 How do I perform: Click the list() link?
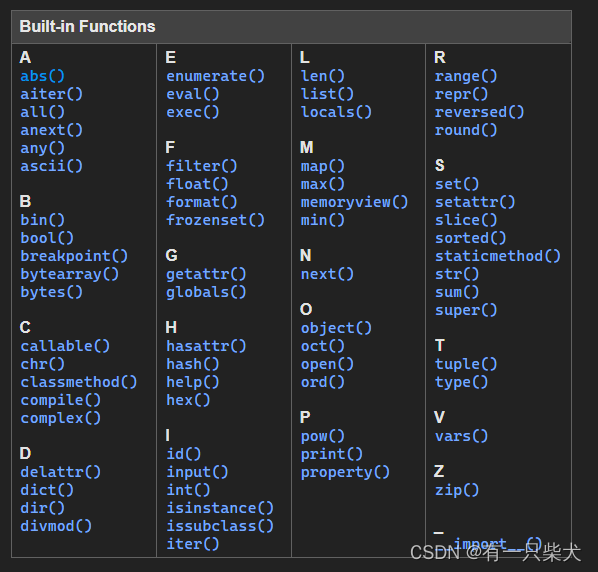327,94
